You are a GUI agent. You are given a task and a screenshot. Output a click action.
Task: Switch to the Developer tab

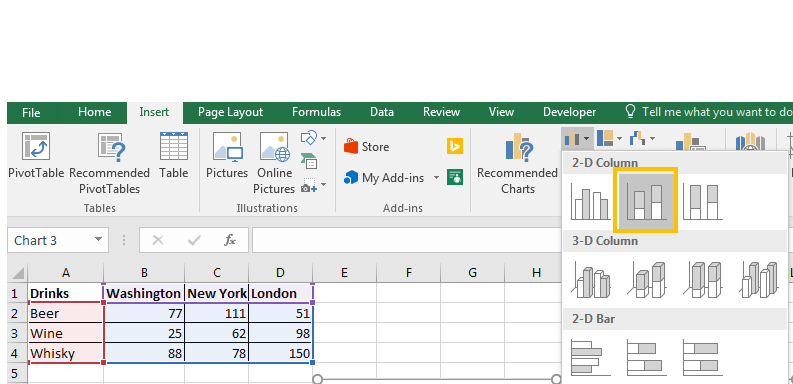click(x=569, y=112)
